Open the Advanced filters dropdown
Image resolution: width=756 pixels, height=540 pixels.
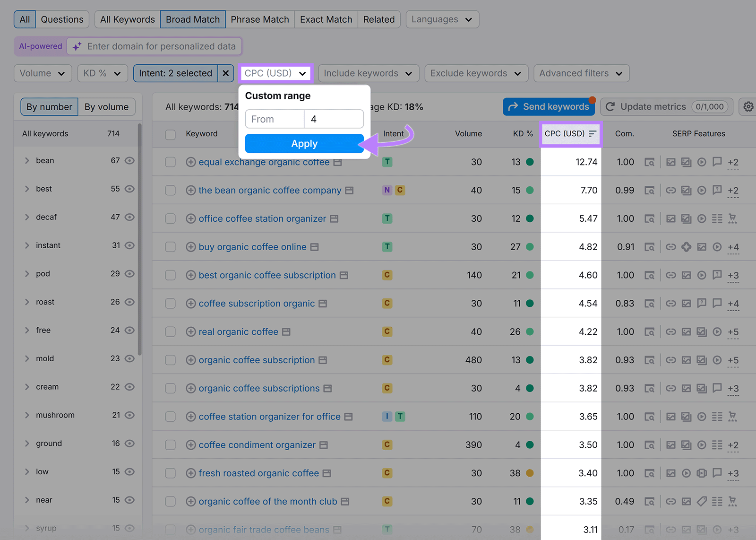tap(581, 73)
